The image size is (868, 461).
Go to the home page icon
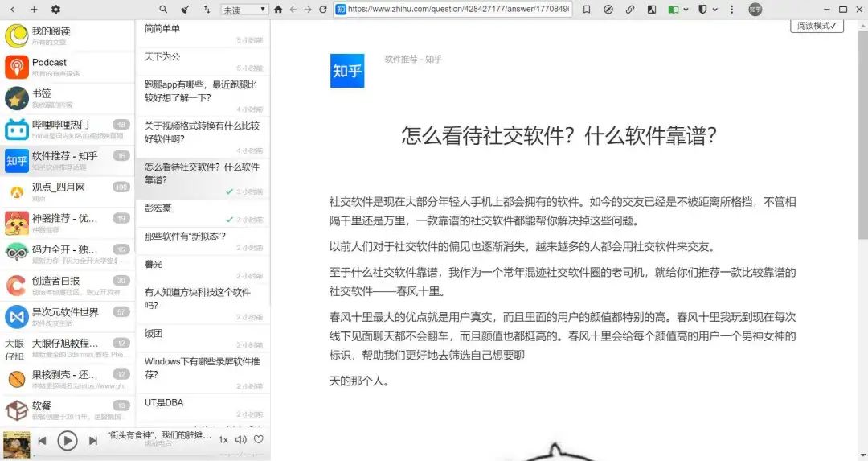coord(278,10)
